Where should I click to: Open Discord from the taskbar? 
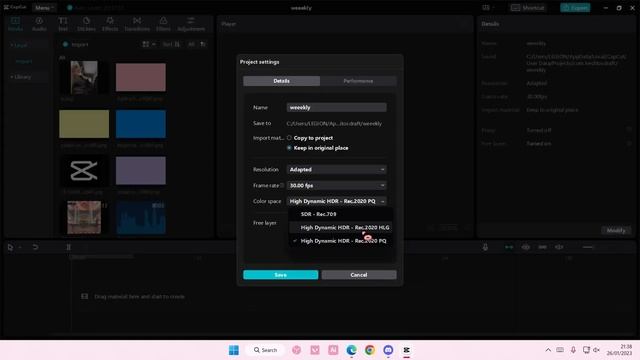click(388, 350)
